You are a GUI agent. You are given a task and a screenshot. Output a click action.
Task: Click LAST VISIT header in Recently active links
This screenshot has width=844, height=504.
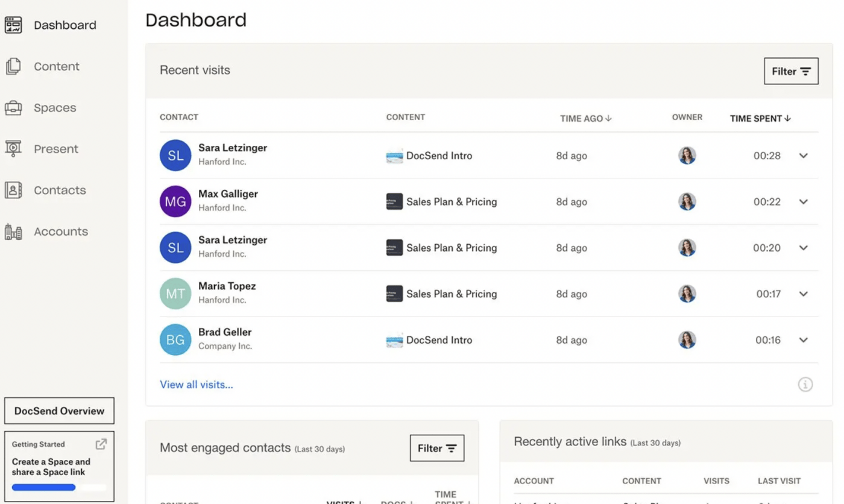tap(779, 481)
